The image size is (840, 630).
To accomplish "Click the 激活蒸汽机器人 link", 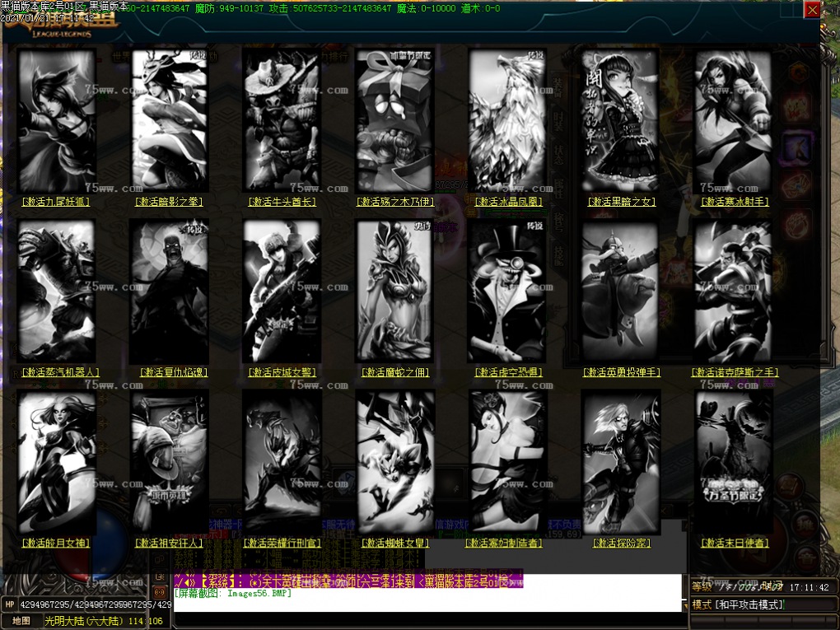I will [60, 371].
